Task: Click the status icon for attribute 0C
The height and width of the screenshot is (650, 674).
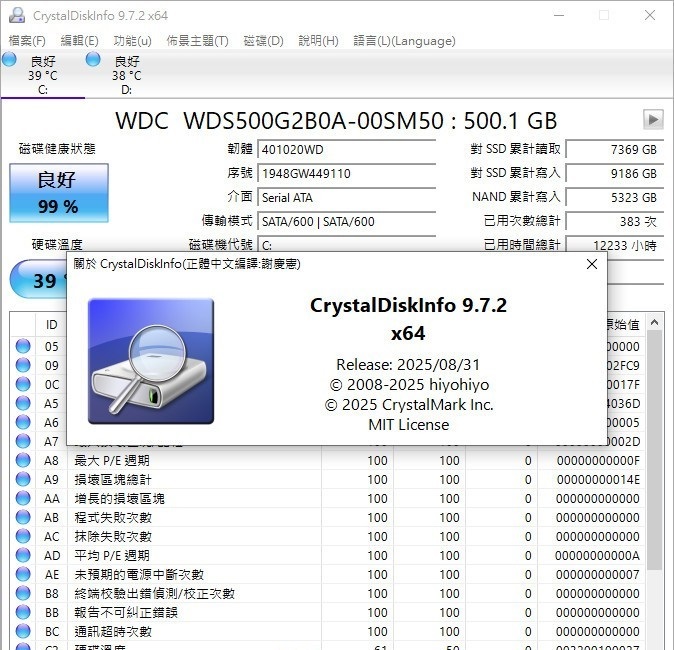Action: click(23, 384)
